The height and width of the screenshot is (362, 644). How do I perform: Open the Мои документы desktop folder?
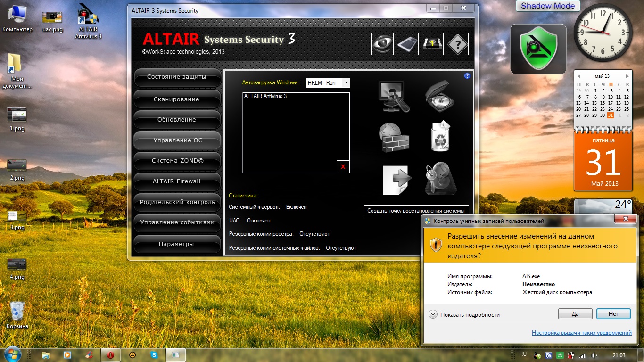17,71
